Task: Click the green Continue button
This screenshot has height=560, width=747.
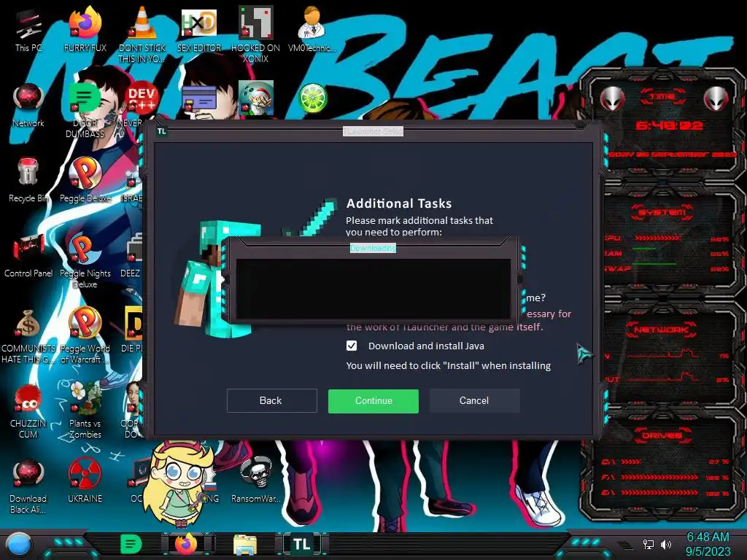Action: tap(373, 401)
